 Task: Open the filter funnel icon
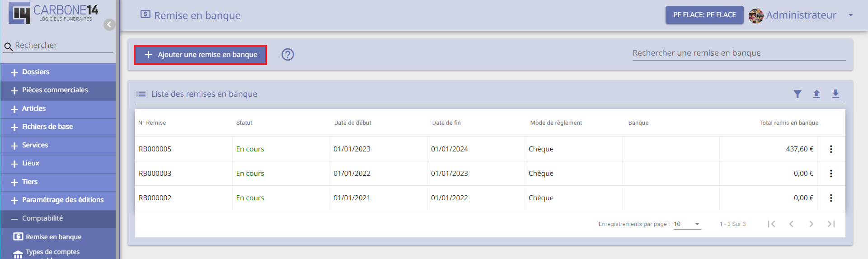coord(798,94)
